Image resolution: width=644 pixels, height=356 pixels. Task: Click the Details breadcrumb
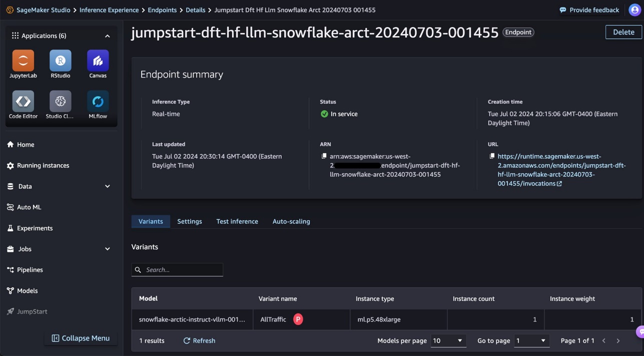[x=196, y=10]
